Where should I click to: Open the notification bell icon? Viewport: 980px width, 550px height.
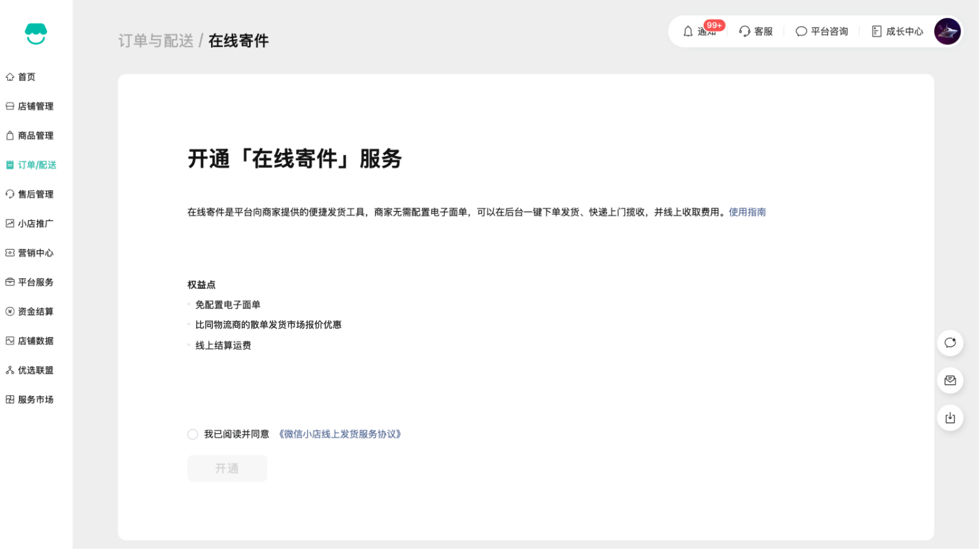coord(688,31)
